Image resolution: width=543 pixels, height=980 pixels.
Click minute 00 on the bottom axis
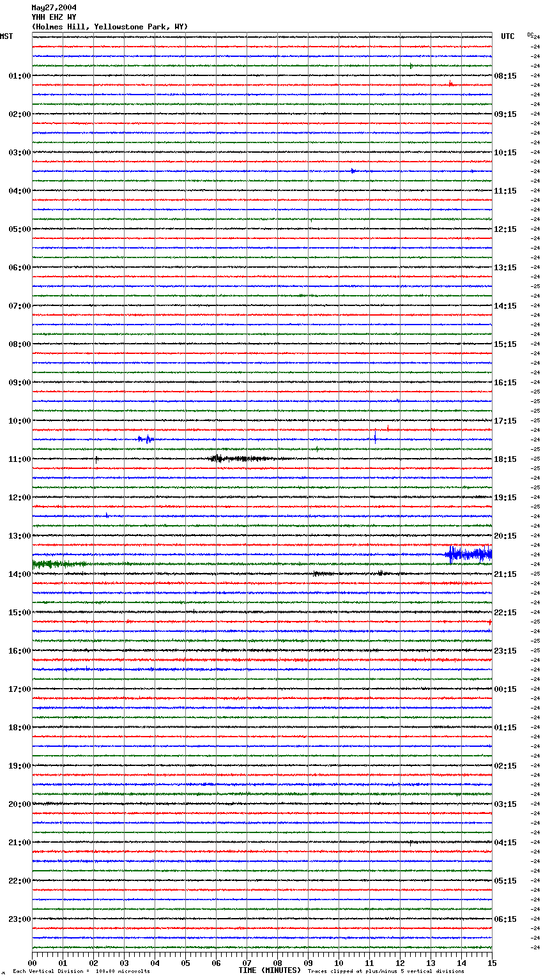click(32, 963)
